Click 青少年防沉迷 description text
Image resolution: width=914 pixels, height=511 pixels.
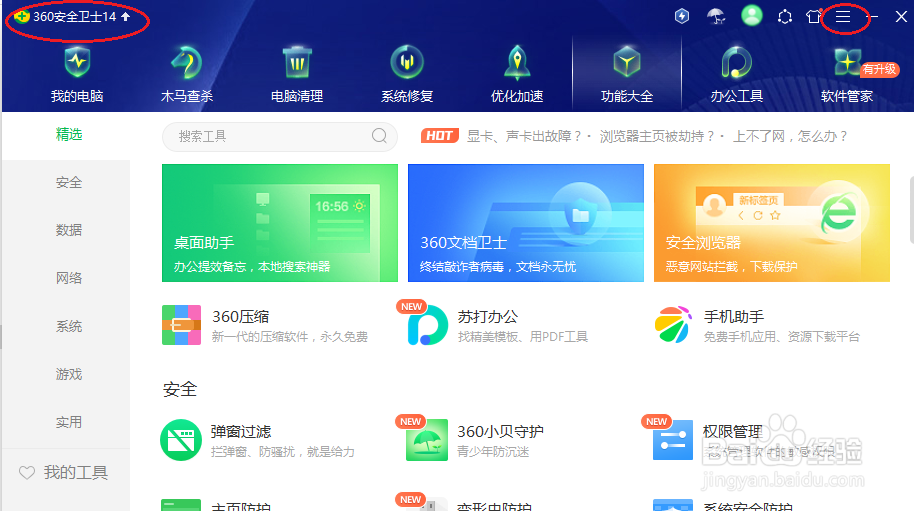[x=493, y=452]
